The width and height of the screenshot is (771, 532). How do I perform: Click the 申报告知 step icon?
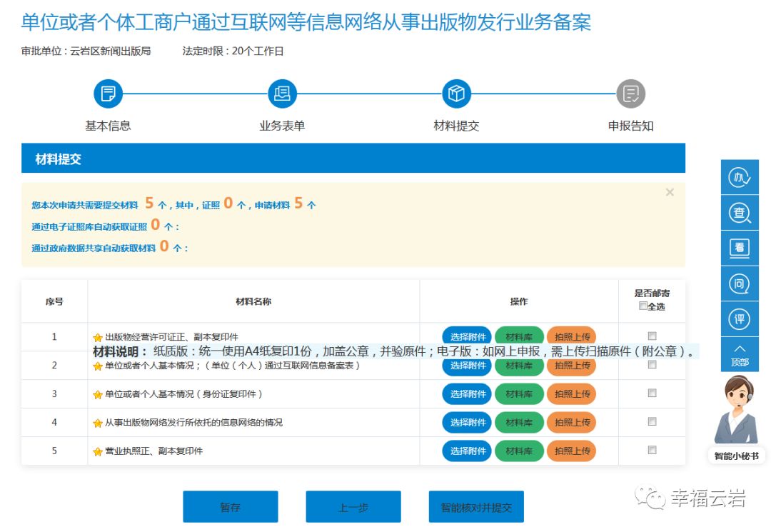(x=630, y=94)
